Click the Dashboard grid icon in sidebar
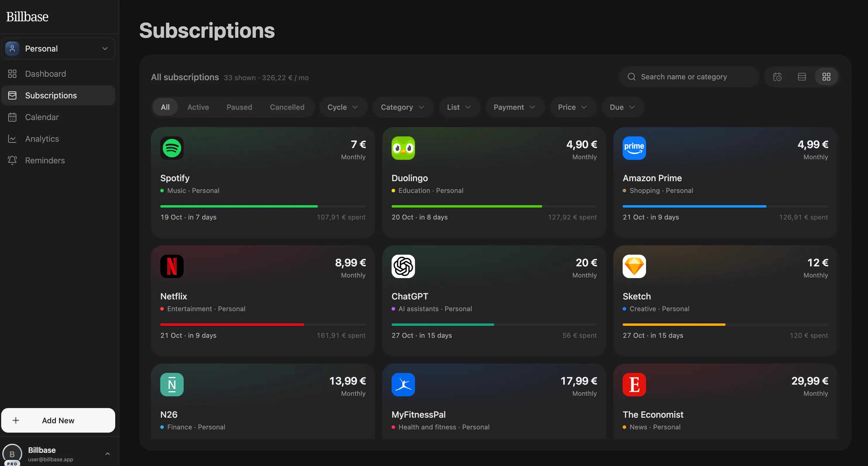Screen dimensions: 868x466 12,74
